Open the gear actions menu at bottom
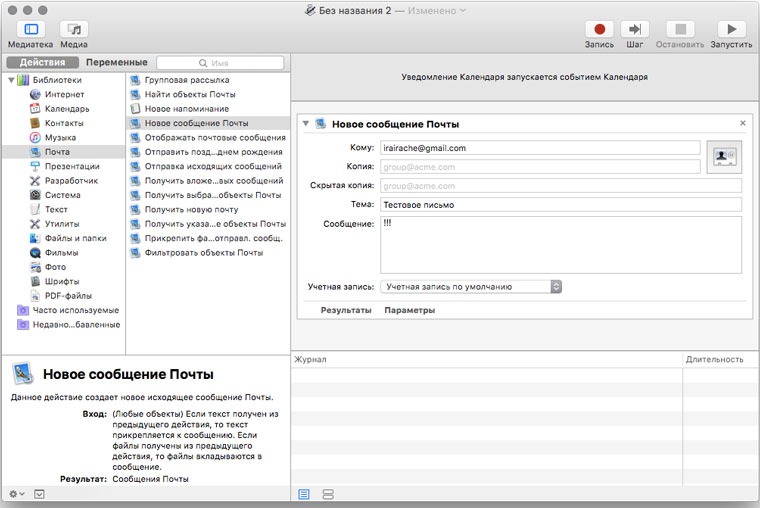Viewport: 760px width, 508px height. click(x=16, y=494)
